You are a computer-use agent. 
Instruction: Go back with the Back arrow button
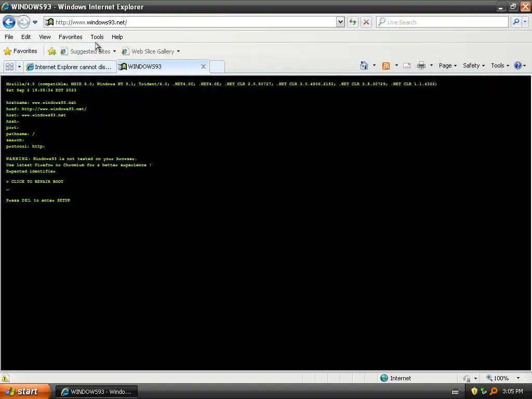9,22
